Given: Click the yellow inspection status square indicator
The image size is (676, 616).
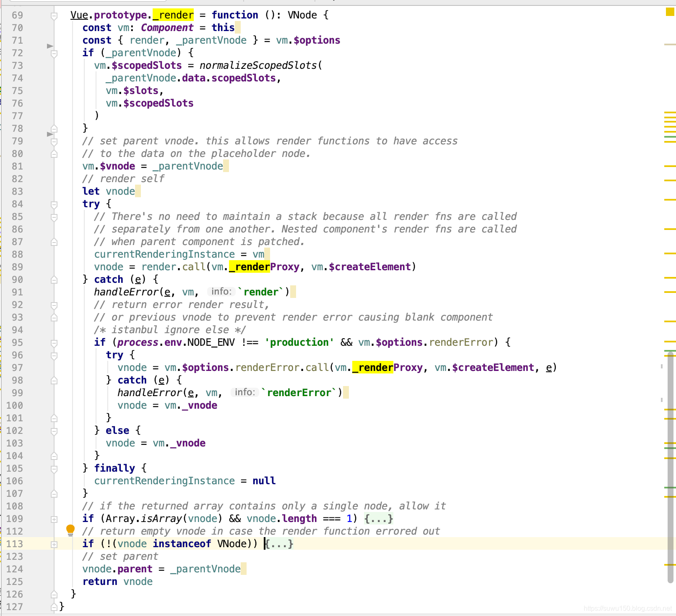Looking at the screenshot, I should click(x=670, y=12).
